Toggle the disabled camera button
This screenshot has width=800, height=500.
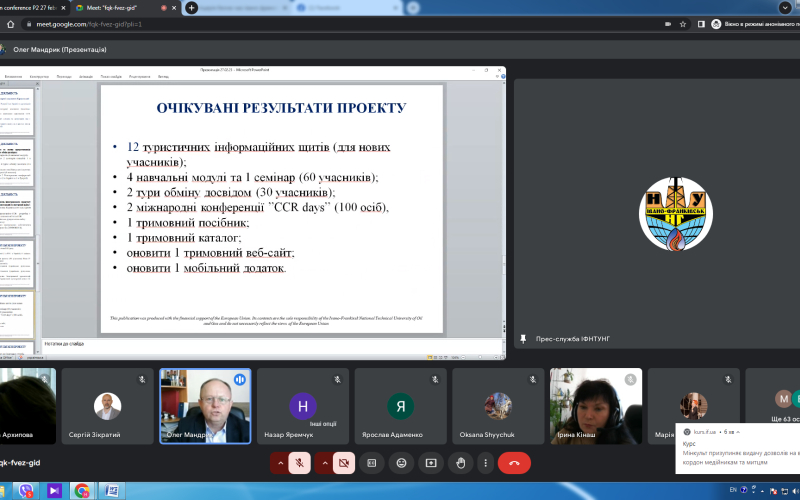pos(344,463)
